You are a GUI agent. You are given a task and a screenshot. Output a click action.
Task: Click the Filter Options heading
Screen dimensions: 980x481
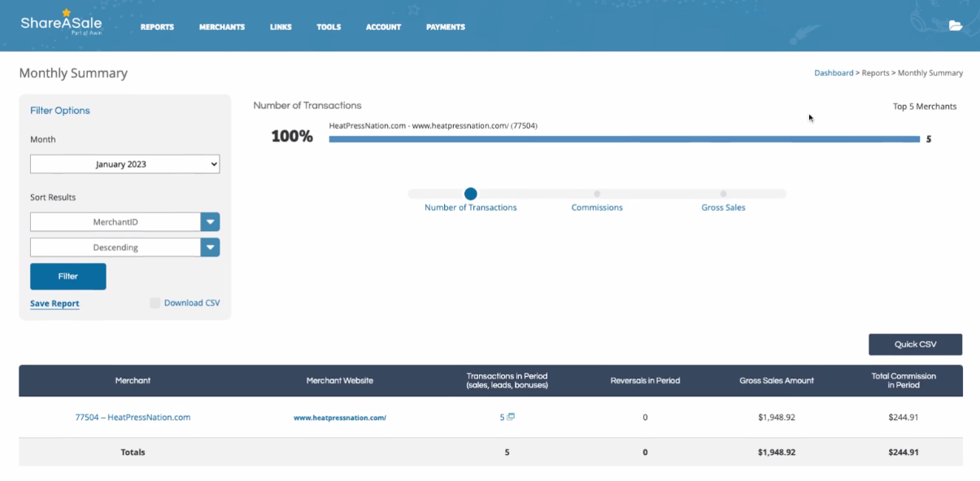tap(60, 111)
